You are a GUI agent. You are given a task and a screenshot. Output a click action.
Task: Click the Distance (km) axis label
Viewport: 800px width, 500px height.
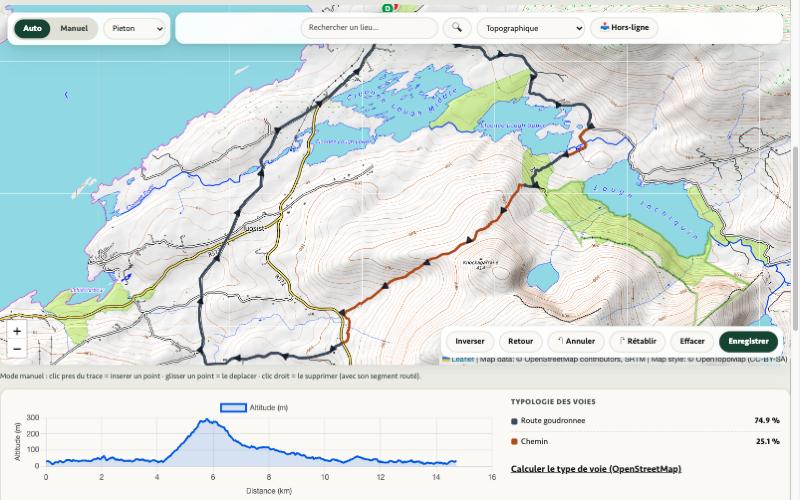tap(269, 491)
